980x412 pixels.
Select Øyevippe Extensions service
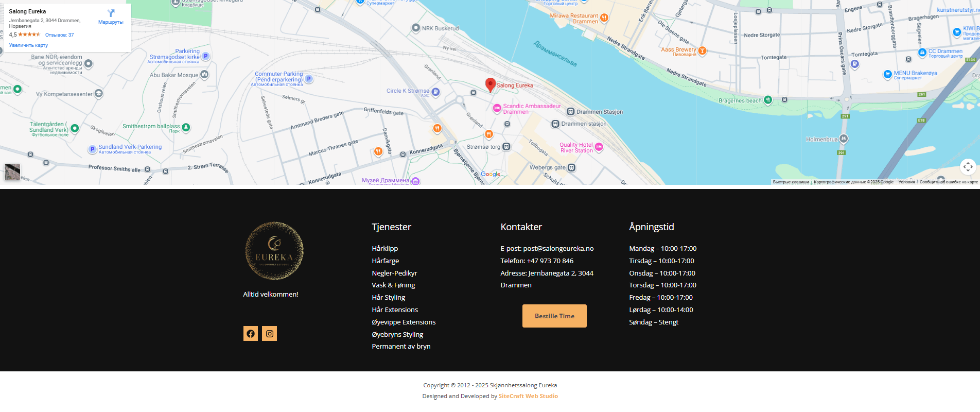click(404, 322)
